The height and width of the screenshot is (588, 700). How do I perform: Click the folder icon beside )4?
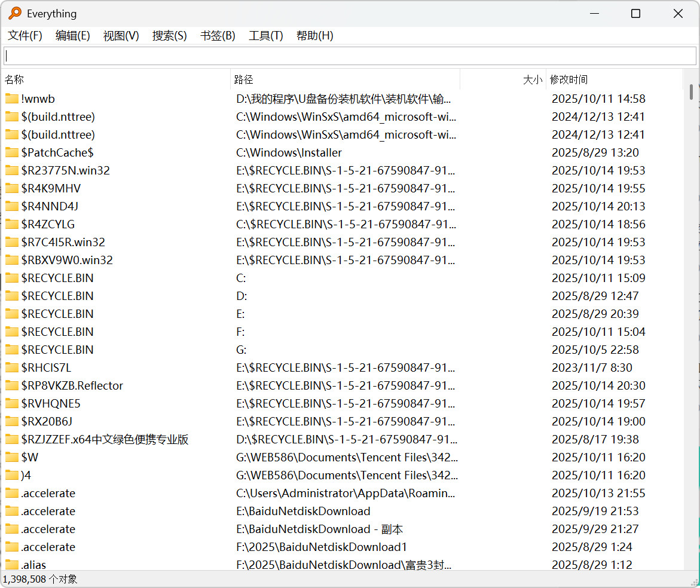pyautogui.click(x=13, y=475)
